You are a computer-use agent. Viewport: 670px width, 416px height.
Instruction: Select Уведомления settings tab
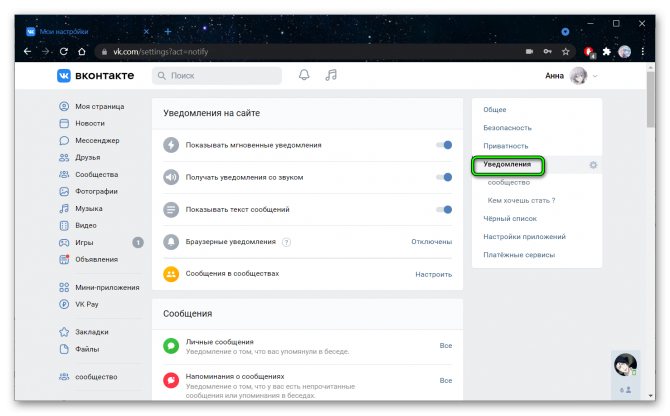(507, 164)
